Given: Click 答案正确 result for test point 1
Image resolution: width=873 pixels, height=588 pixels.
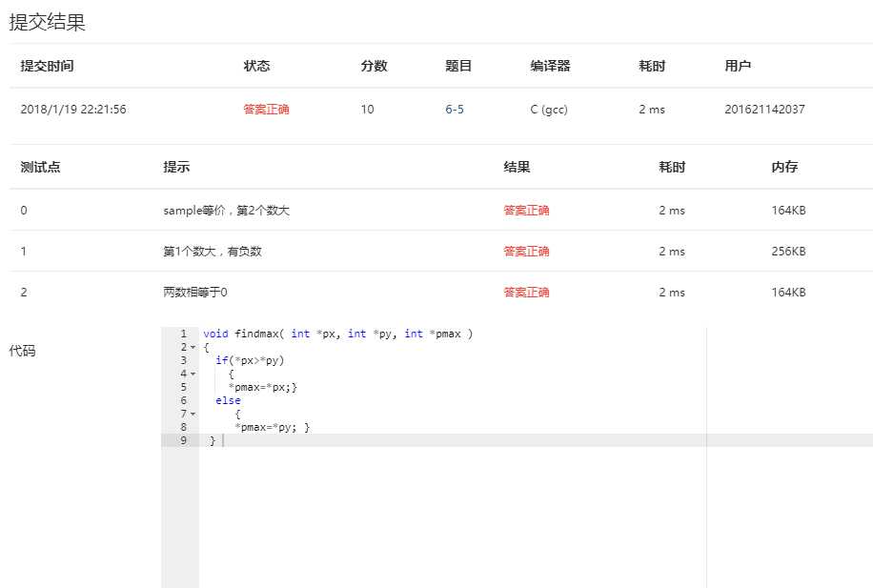Looking at the screenshot, I should click(x=526, y=252).
